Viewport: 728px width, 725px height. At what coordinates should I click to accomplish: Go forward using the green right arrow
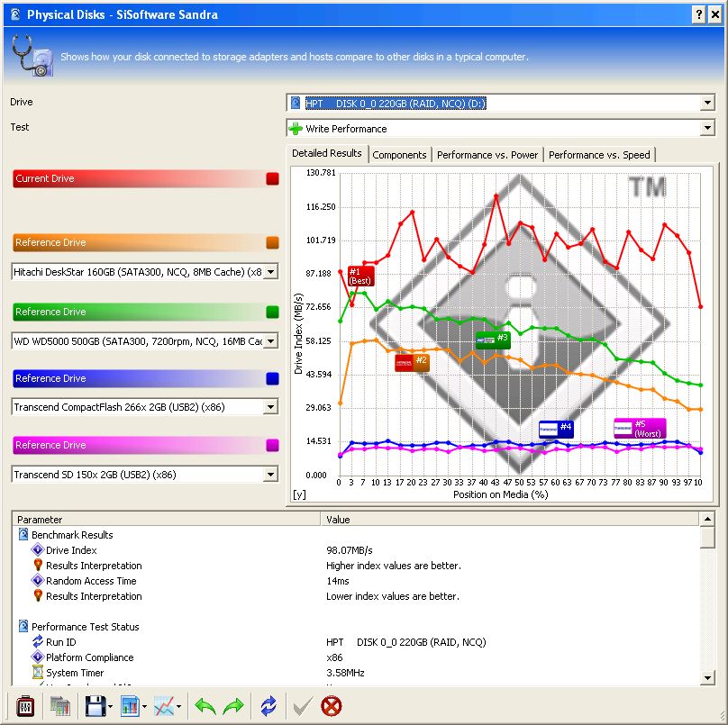233,706
